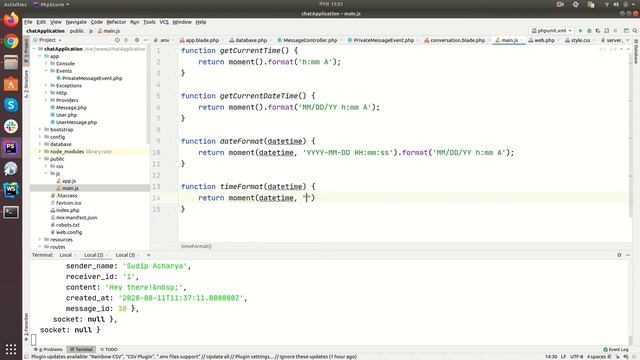Expand the Console folder
The image size is (640, 360).
[x=46, y=63]
